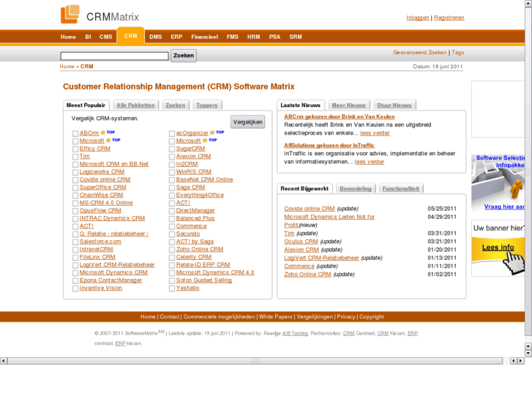Open Covide online CRM in Recent Bijgewerkt
This screenshot has width=532, height=399.
click(310, 209)
